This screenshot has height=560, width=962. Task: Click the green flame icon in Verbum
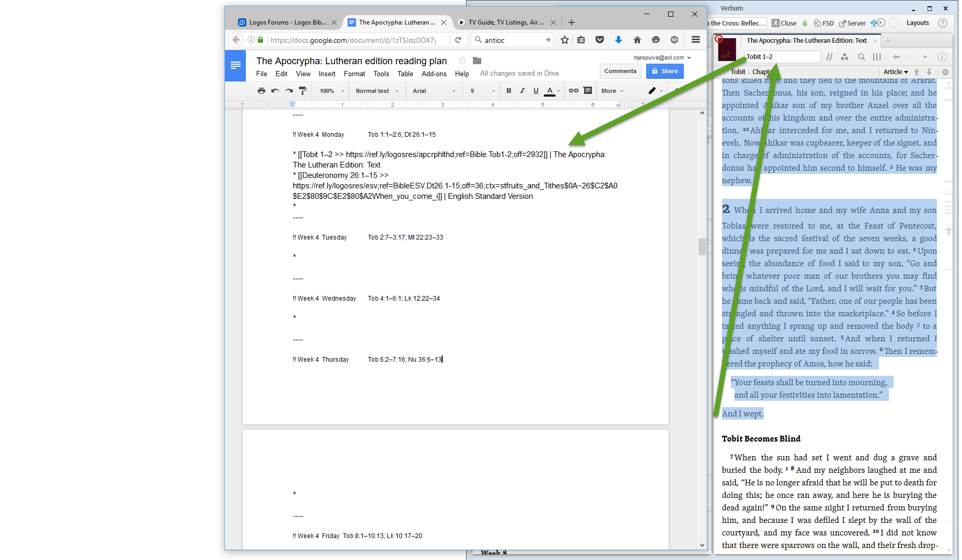805,23
